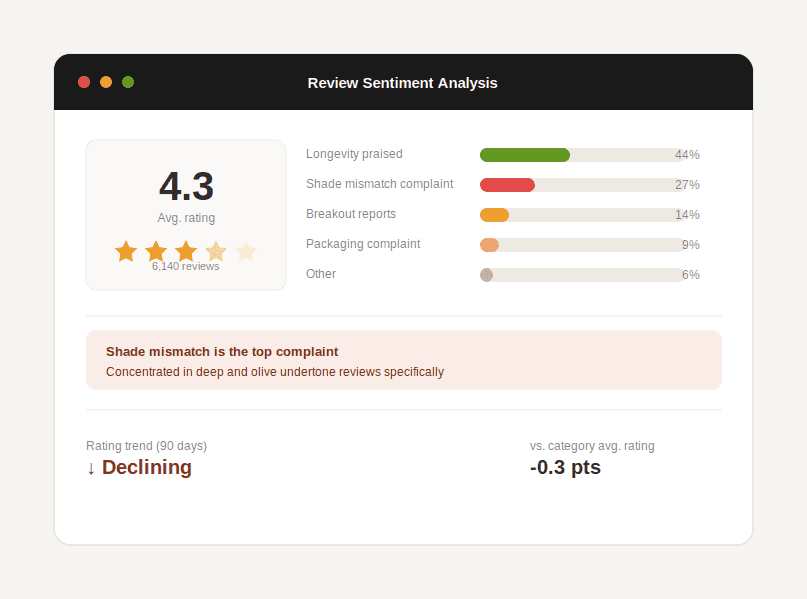Image resolution: width=807 pixels, height=599 pixels.
Task: Click the 6% value
Action: 691,275
